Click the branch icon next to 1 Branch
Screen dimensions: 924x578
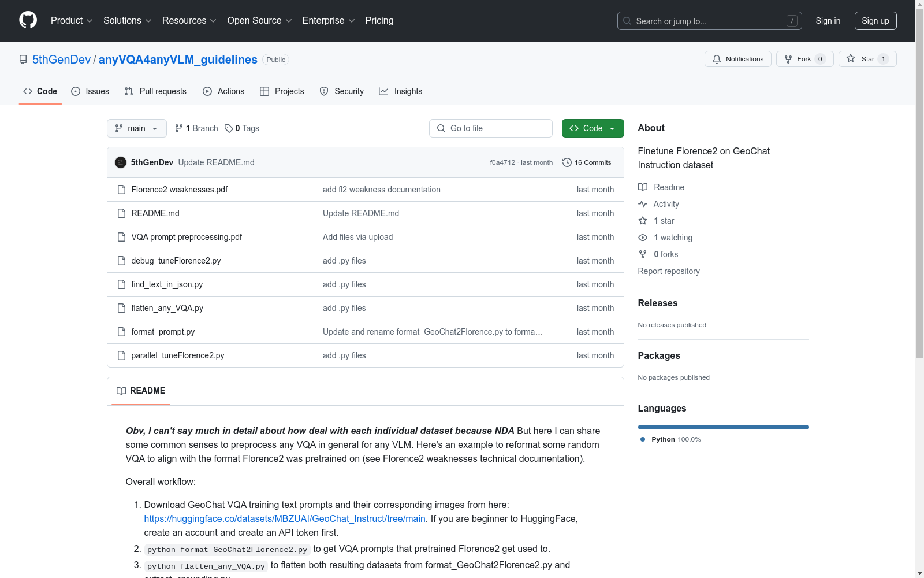179,128
